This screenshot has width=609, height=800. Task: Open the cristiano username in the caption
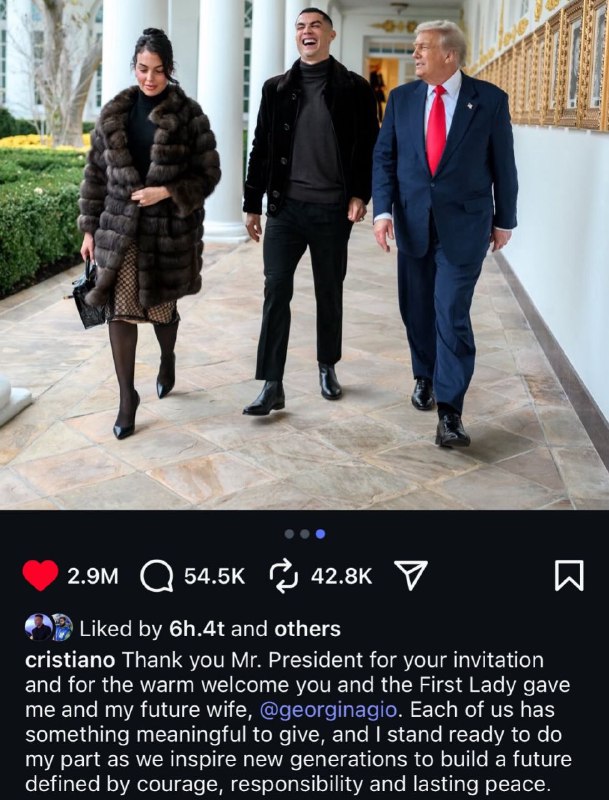point(70,660)
